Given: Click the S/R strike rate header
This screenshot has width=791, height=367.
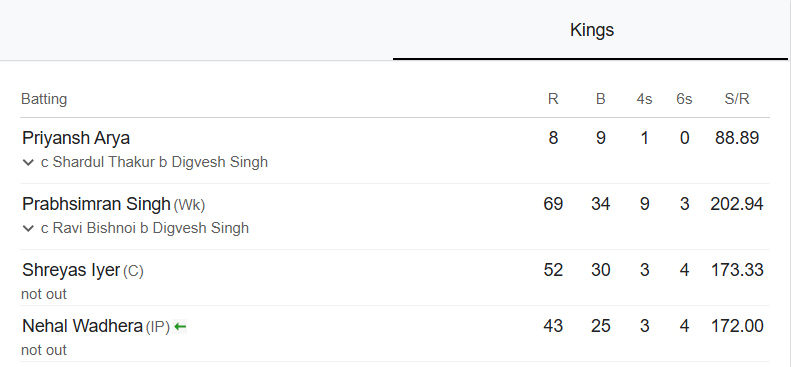Looking at the screenshot, I should tap(737, 99).
